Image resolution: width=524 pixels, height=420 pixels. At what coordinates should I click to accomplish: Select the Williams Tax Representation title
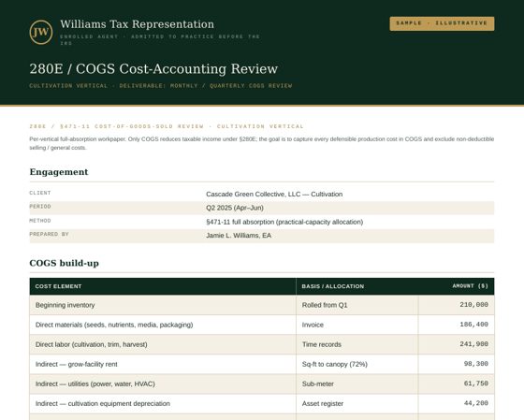(x=137, y=24)
